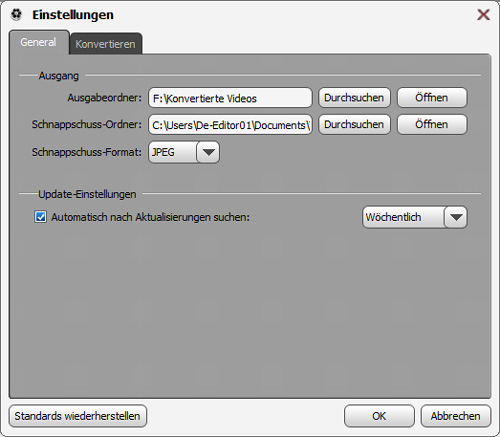This screenshot has height=437, width=500.
Task: Open the Ausgabeordner folder with Öffnen
Action: click(432, 98)
